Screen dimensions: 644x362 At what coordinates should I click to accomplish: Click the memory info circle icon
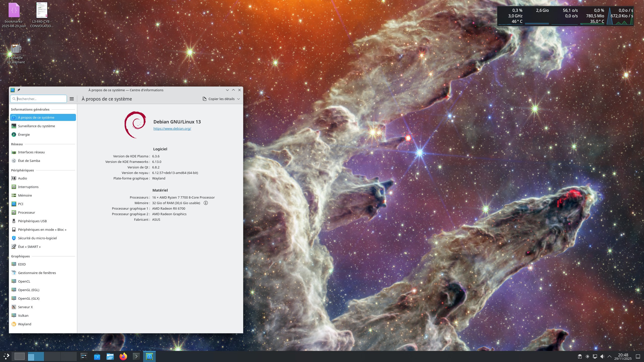pyautogui.click(x=206, y=203)
